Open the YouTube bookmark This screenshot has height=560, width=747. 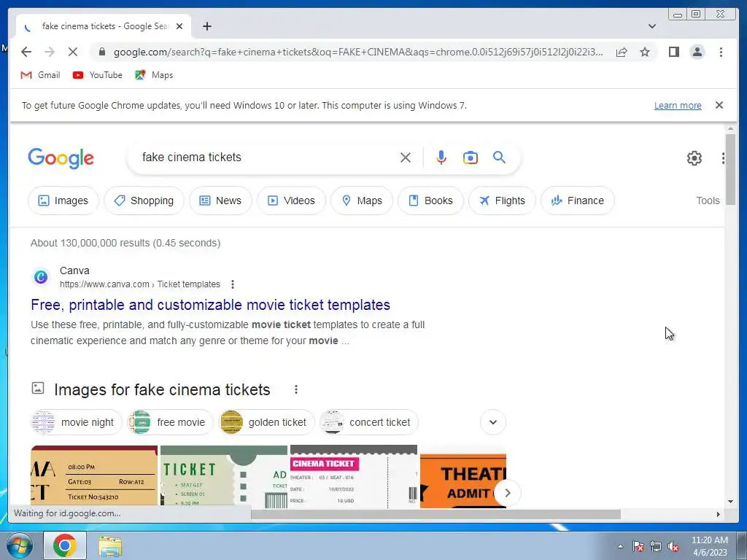[97, 75]
